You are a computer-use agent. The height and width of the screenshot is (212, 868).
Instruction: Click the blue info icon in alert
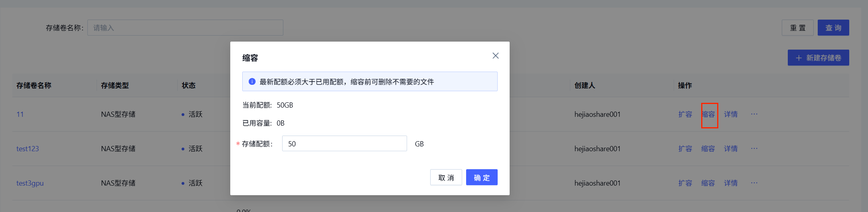pyautogui.click(x=252, y=82)
